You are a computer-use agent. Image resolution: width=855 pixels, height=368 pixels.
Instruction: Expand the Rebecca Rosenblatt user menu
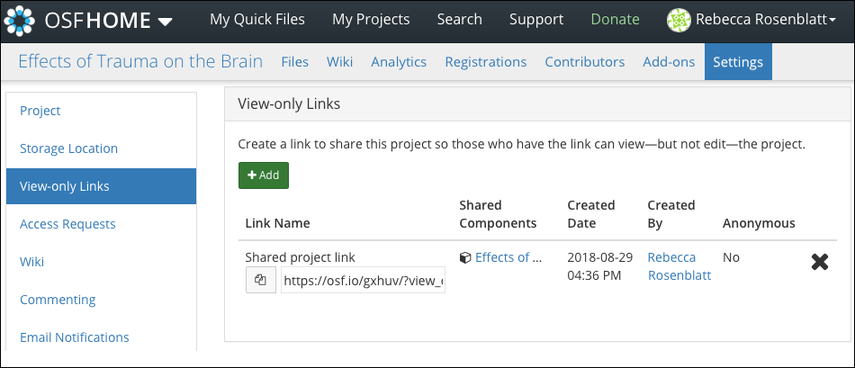[752, 20]
